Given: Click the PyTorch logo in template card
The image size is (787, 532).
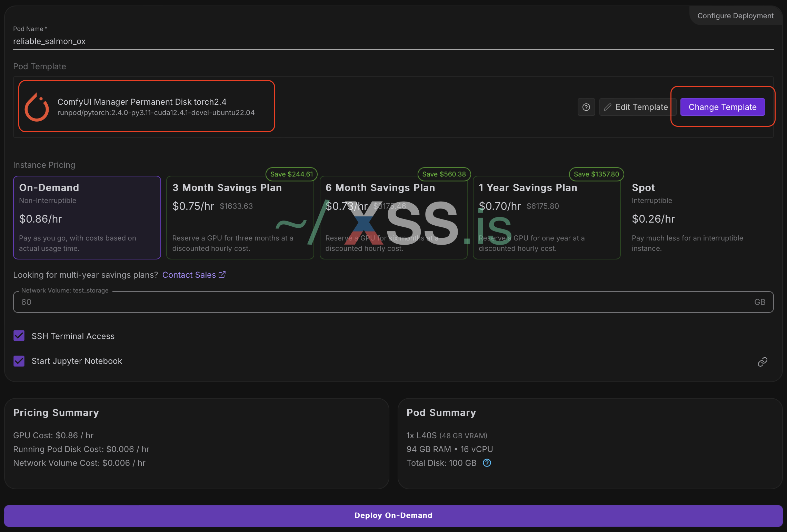Looking at the screenshot, I should point(37,107).
